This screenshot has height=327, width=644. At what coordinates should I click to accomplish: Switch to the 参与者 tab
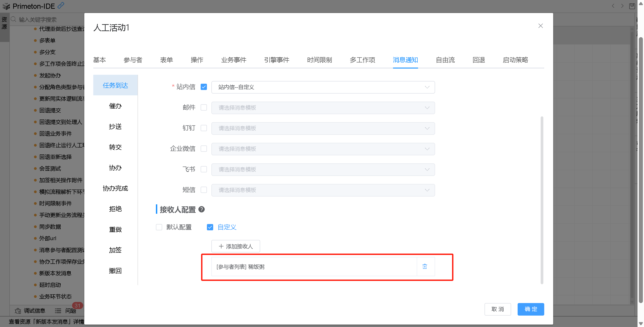click(133, 60)
